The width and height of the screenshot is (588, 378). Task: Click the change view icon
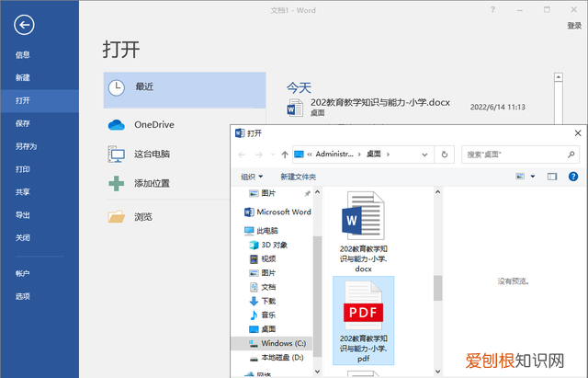pos(520,177)
